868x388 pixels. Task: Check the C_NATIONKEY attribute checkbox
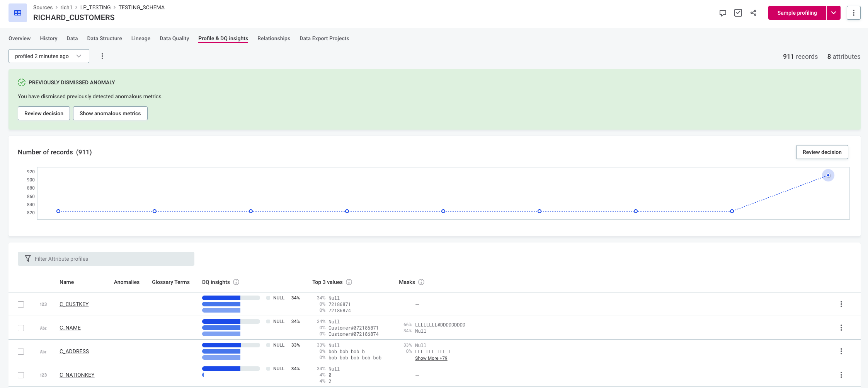pyautogui.click(x=21, y=375)
